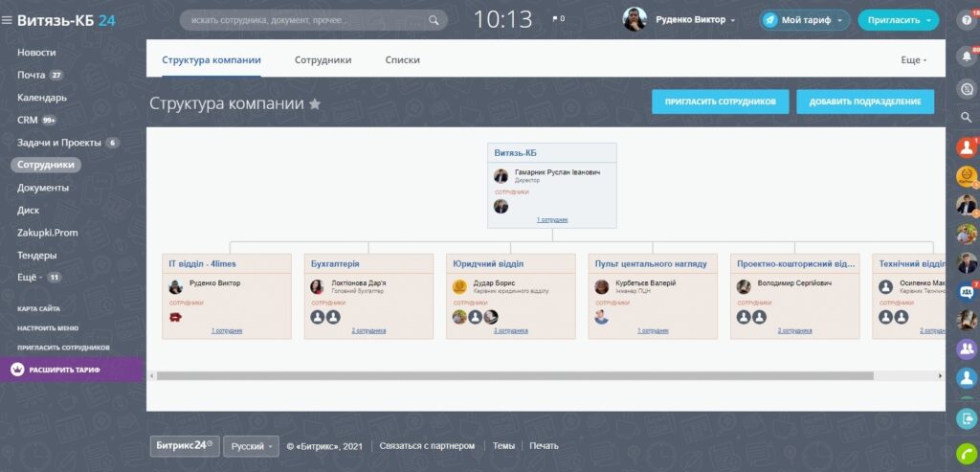Click the Битрикс24 footer button
The image size is (980, 472).
(x=185, y=446)
